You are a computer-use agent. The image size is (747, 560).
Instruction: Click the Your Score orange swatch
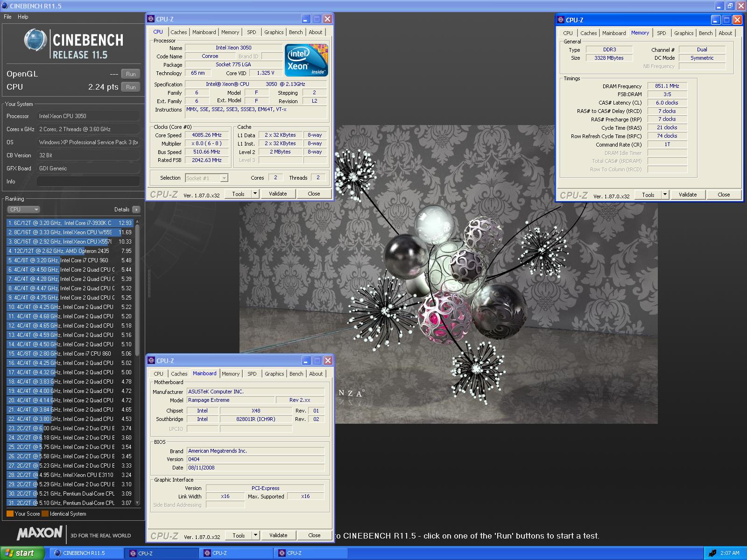[10, 514]
